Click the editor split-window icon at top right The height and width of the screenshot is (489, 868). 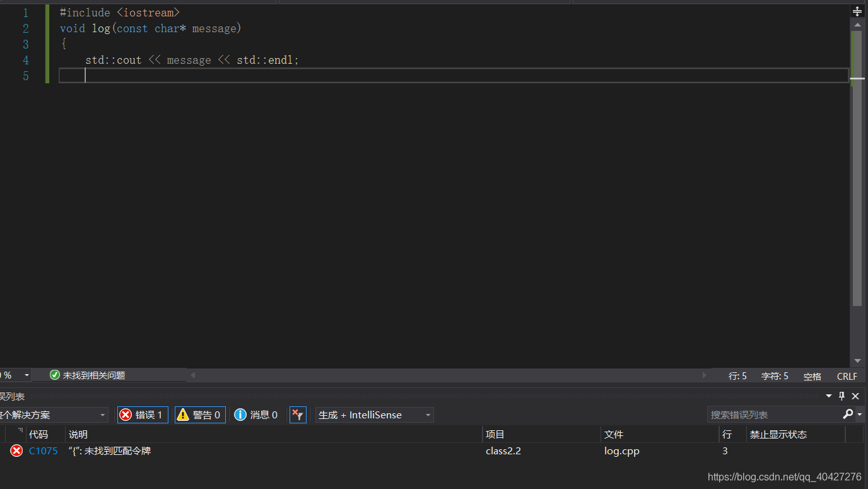coord(857,11)
